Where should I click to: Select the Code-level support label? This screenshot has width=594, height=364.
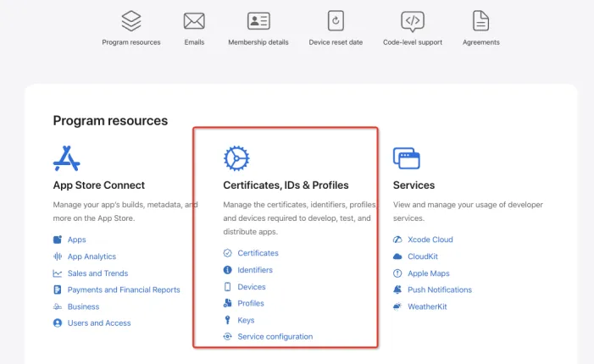413,42
